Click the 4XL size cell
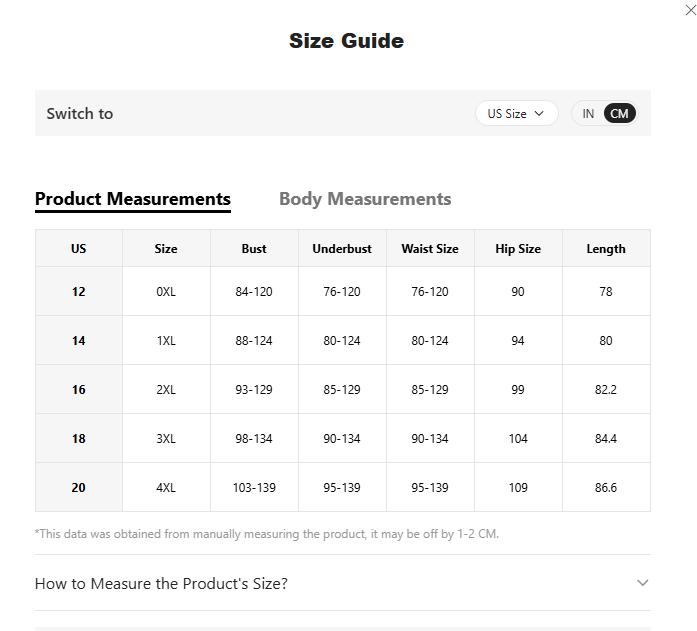Viewport: 697px width, 631px height. point(166,488)
